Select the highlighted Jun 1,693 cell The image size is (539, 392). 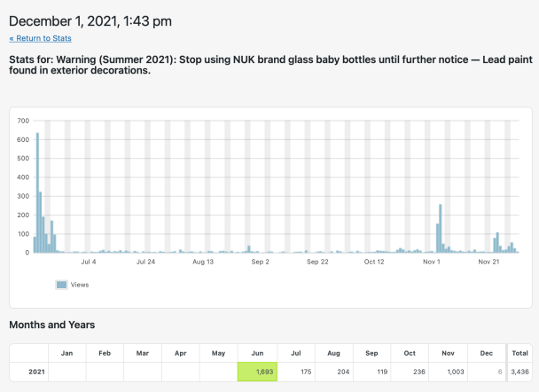click(x=257, y=372)
